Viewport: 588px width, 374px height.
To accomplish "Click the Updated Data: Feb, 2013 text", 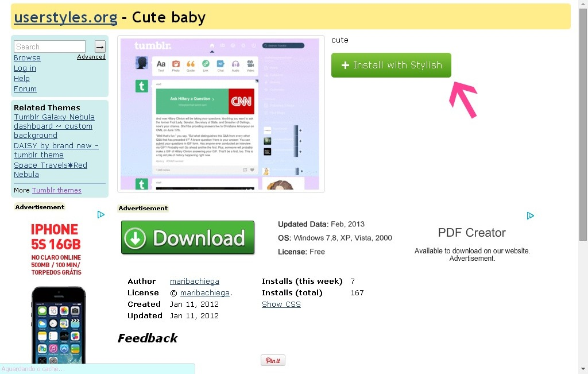I will (x=321, y=224).
